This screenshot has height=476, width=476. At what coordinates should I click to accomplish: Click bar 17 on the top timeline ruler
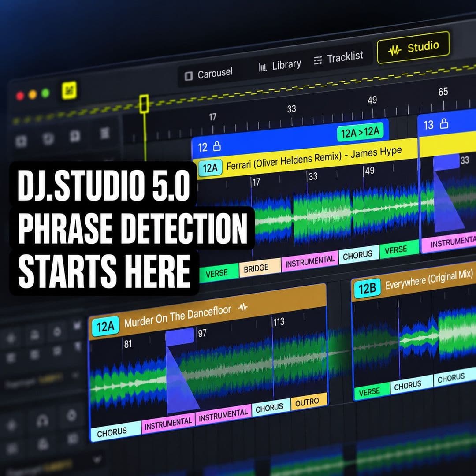[212, 117]
